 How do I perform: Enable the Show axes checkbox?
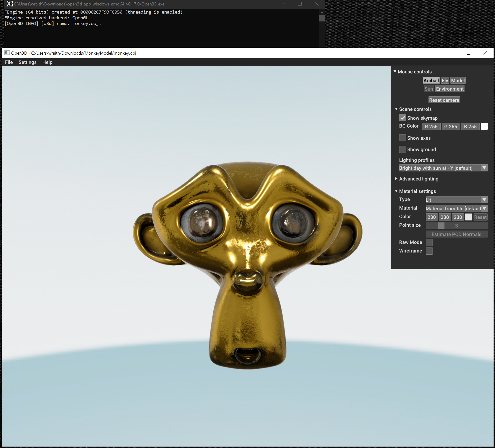pyautogui.click(x=403, y=138)
